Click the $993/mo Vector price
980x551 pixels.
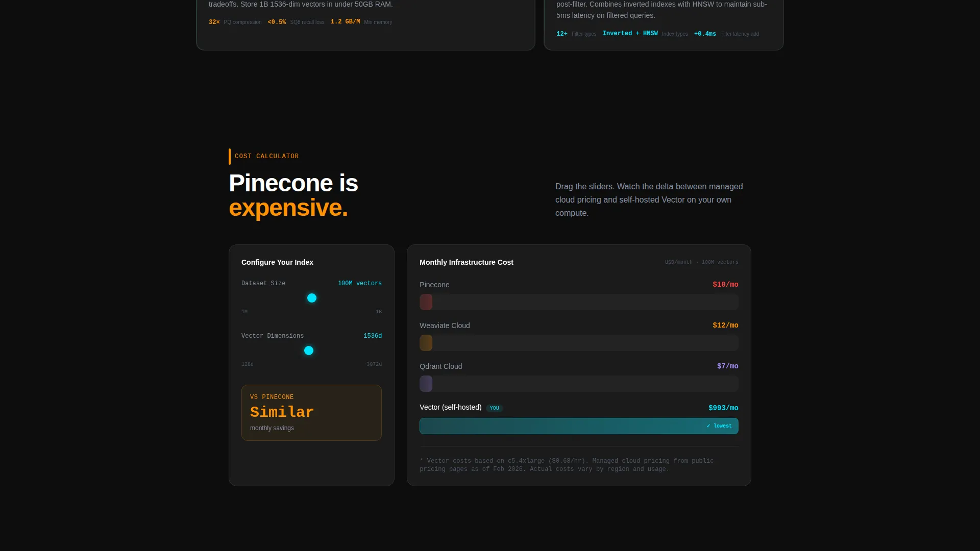723,408
